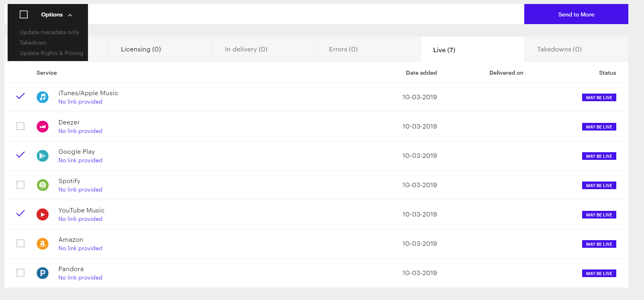Check the Spotify row checkbox
This screenshot has height=300, width=644.
click(20, 185)
